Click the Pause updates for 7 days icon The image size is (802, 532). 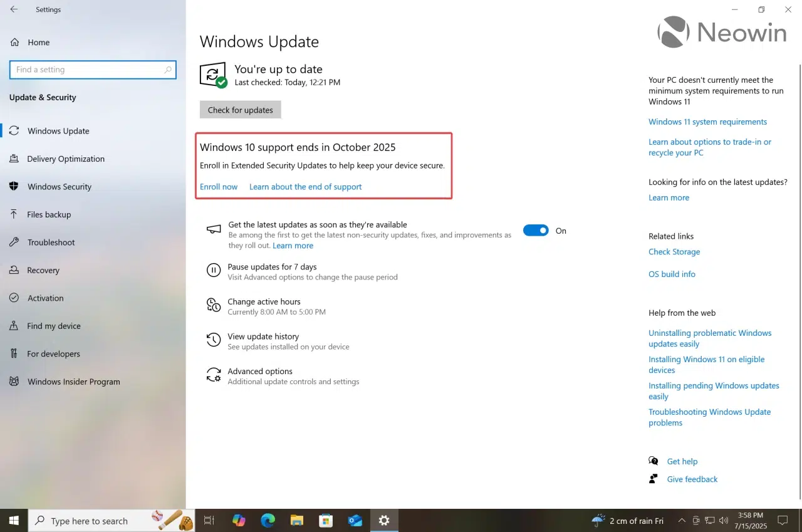(x=214, y=270)
